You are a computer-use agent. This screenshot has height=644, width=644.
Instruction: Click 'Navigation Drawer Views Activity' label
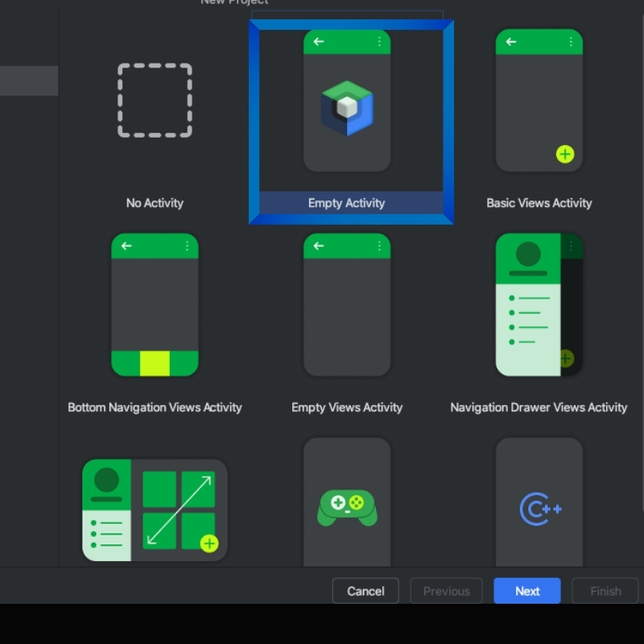click(539, 407)
